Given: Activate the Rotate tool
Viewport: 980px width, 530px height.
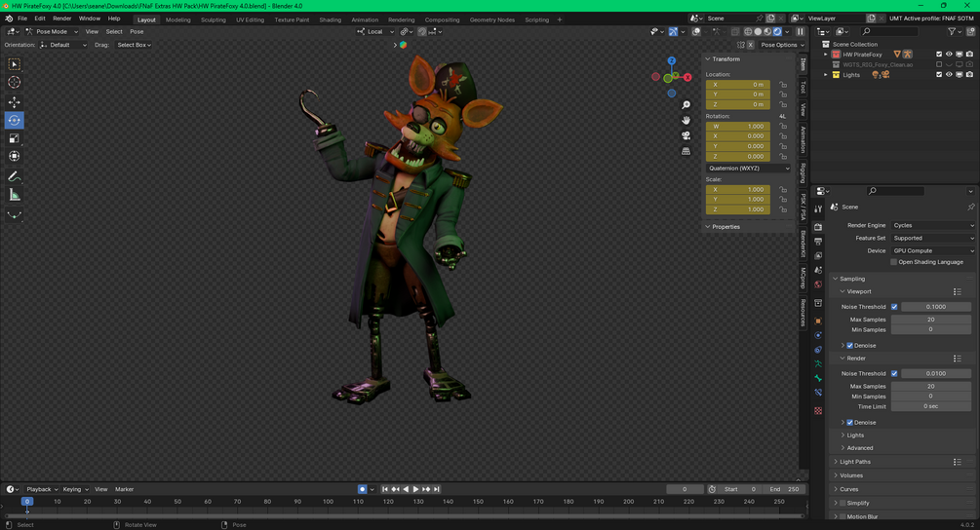Looking at the screenshot, I should tap(14, 121).
